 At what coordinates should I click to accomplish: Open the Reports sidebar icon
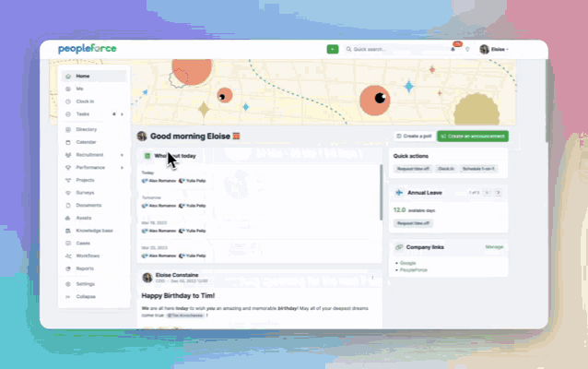(67, 268)
